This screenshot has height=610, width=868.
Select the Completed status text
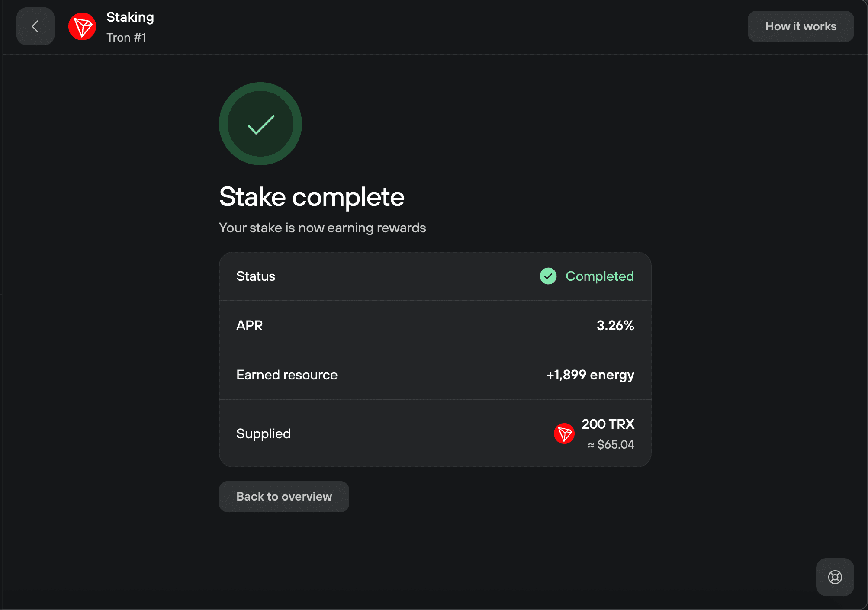pyautogui.click(x=600, y=276)
